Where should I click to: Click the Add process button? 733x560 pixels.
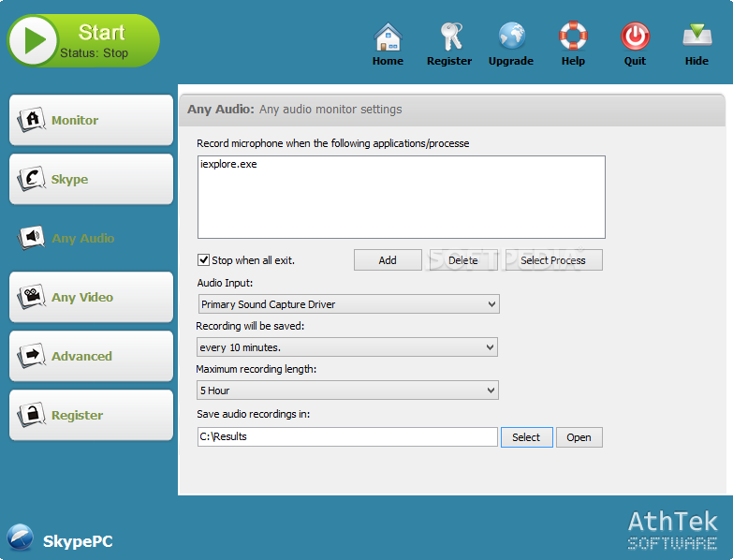[x=388, y=260]
